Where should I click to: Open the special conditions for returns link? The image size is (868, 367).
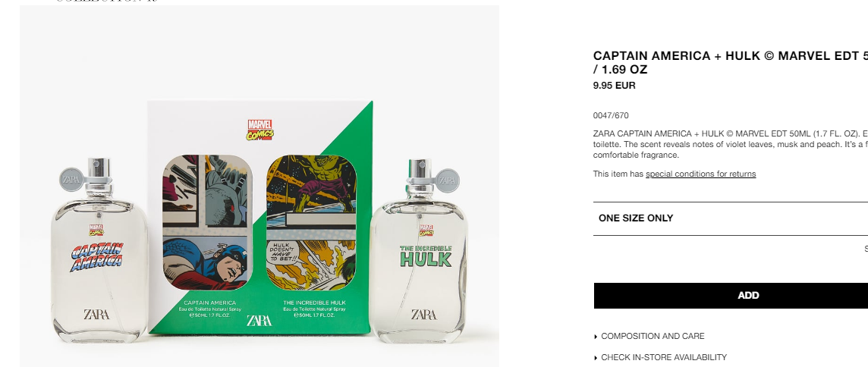click(x=700, y=174)
